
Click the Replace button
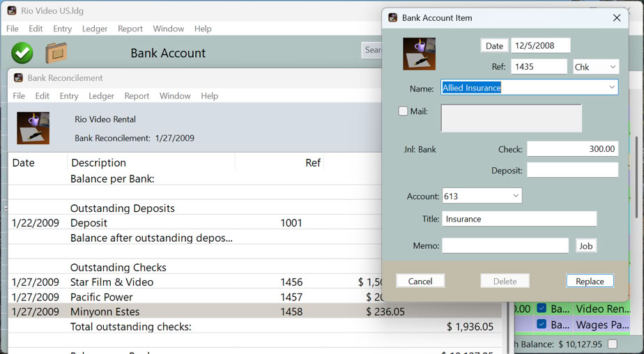[x=590, y=281]
